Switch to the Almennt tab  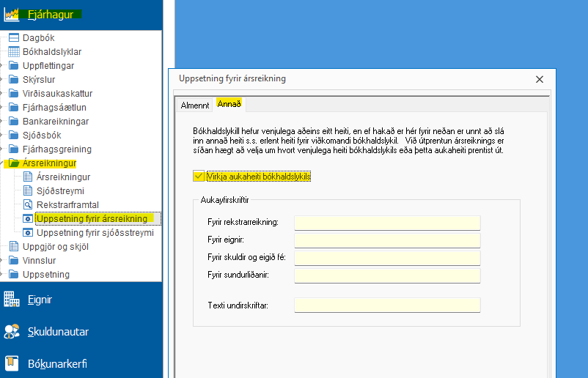(x=195, y=105)
